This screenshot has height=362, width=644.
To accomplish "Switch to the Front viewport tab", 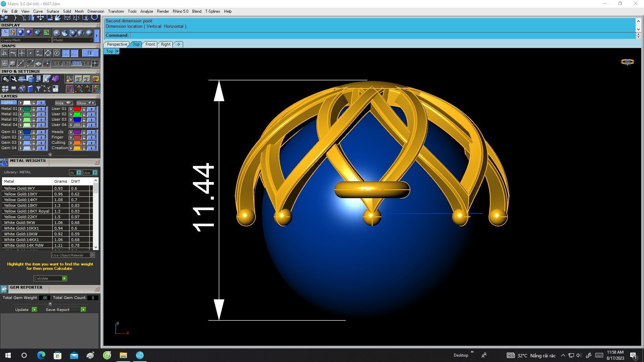I will (x=150, y=44).
